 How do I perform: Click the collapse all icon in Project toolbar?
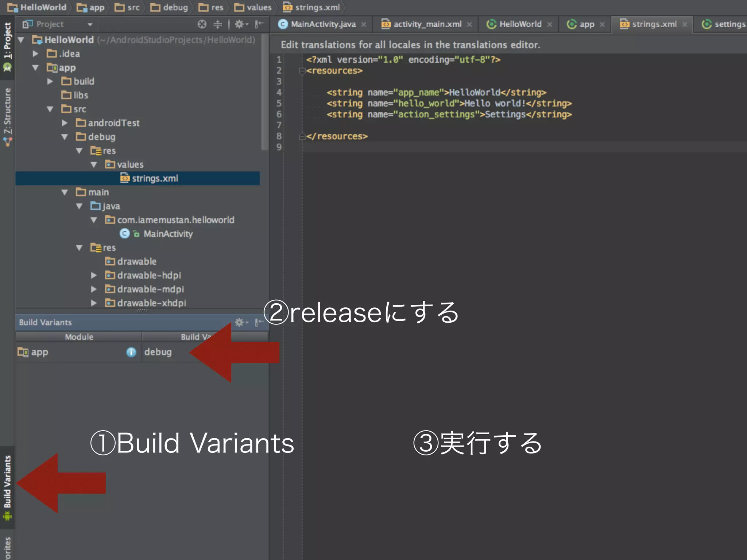[218, 24]
